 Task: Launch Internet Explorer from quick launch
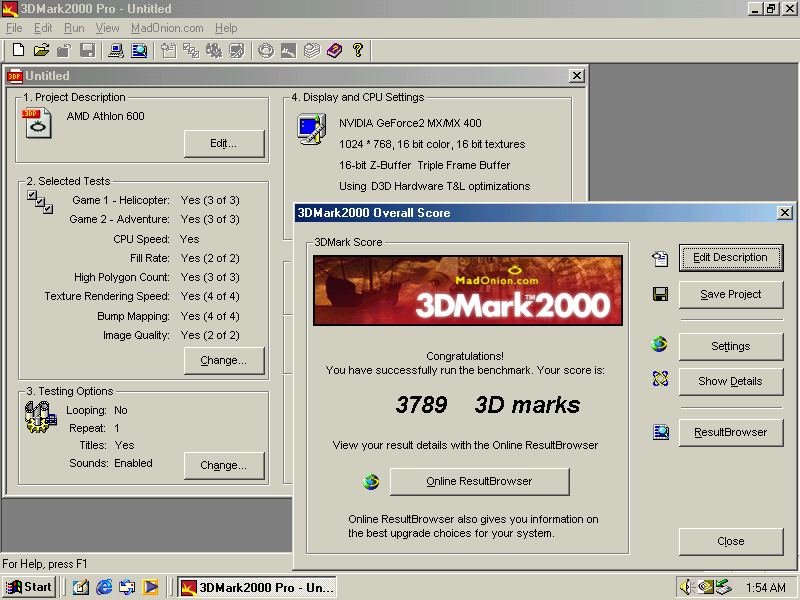pyautogui.click(x=104, y=587)
